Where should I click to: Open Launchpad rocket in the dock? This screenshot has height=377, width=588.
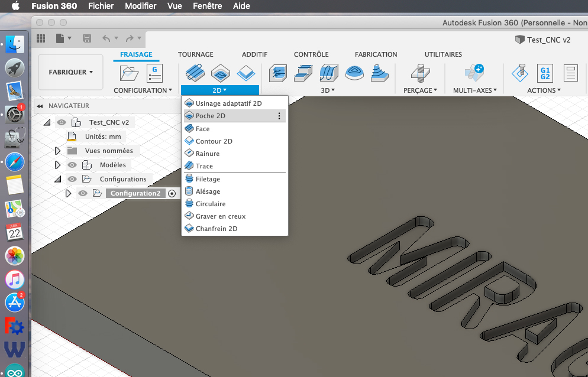tap(15, 68)
